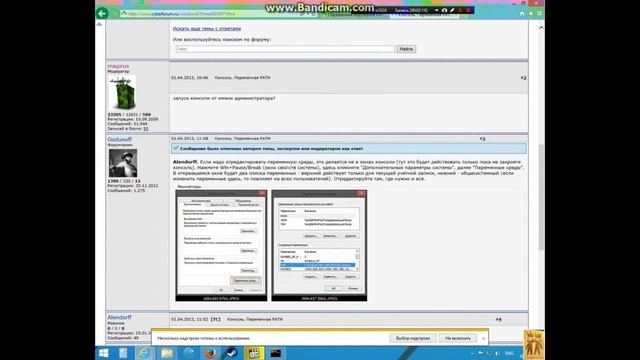The image size is (640, 360).
Task: Open Steam from the taskbar
Action: [x=232, y=353]
